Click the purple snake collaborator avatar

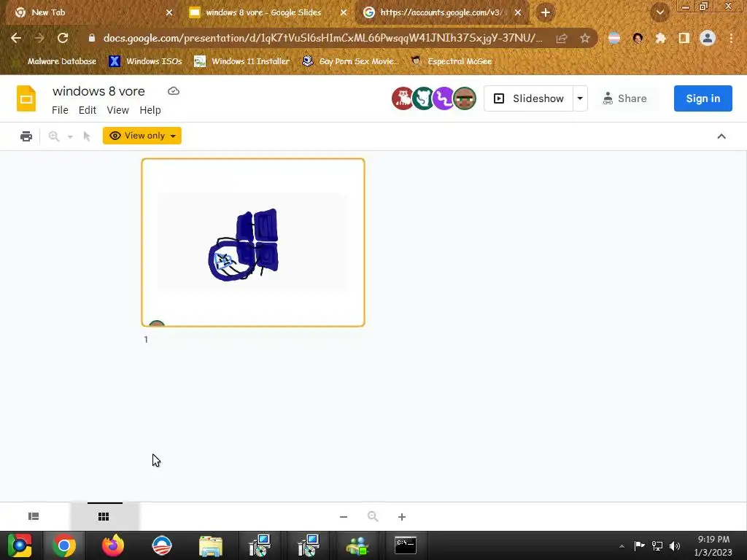tap(444, 98)
